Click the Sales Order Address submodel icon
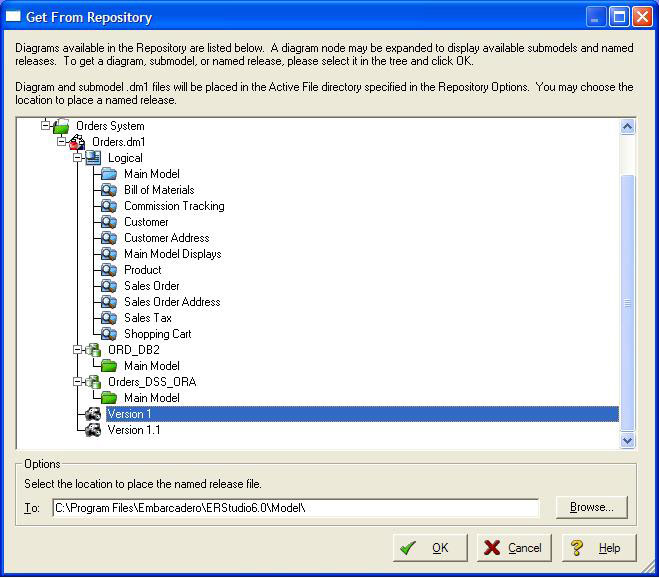This screenshot has height=578, width=659. (109, 302)
